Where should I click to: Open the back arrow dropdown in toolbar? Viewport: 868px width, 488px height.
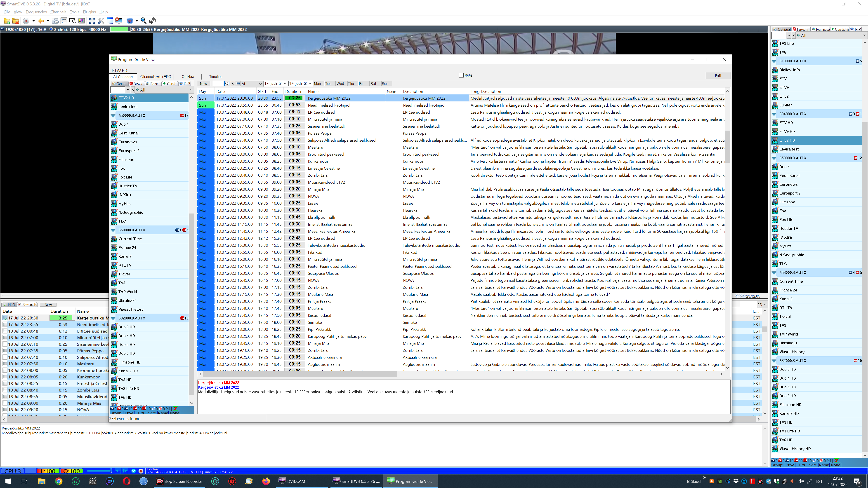pyautogui.click(x=48, y=21)
